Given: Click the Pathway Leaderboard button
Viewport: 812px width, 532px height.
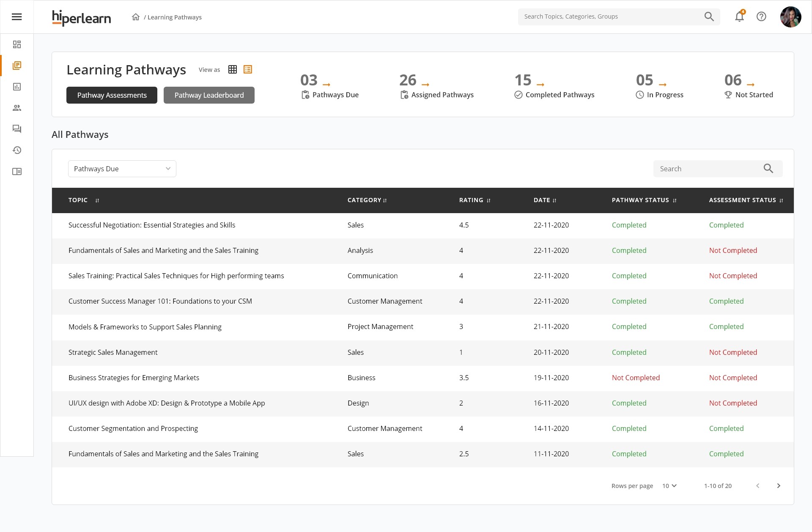Looking at the screenshot, I should coord(209,95).
